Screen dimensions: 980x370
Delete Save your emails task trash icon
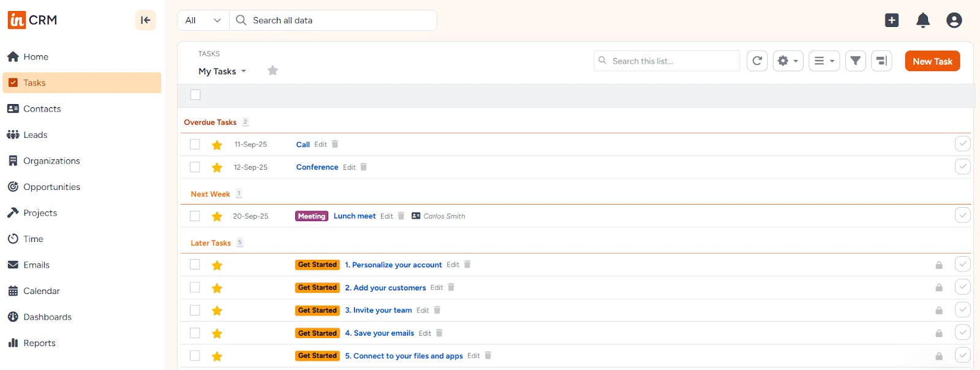point(439,333)
